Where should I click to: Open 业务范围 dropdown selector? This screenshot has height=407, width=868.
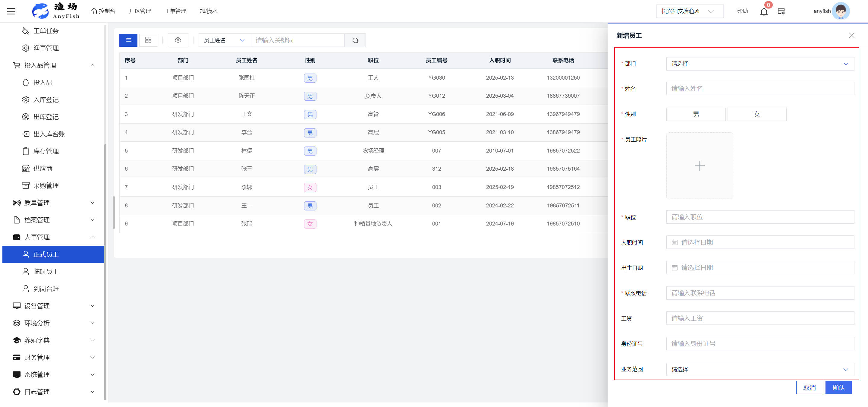[x=760, y=369]
